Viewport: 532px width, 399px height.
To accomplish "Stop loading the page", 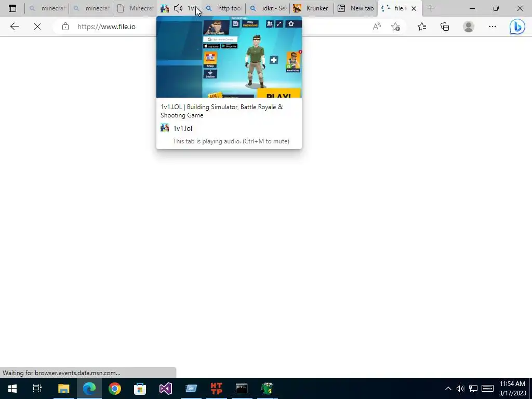I will (37, 26).
